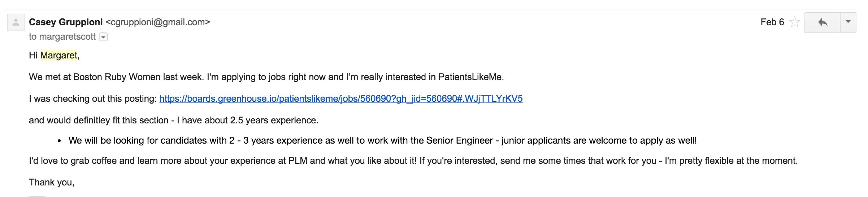Select the cgruppioni@gmail.com address

[x=158, y=22]
